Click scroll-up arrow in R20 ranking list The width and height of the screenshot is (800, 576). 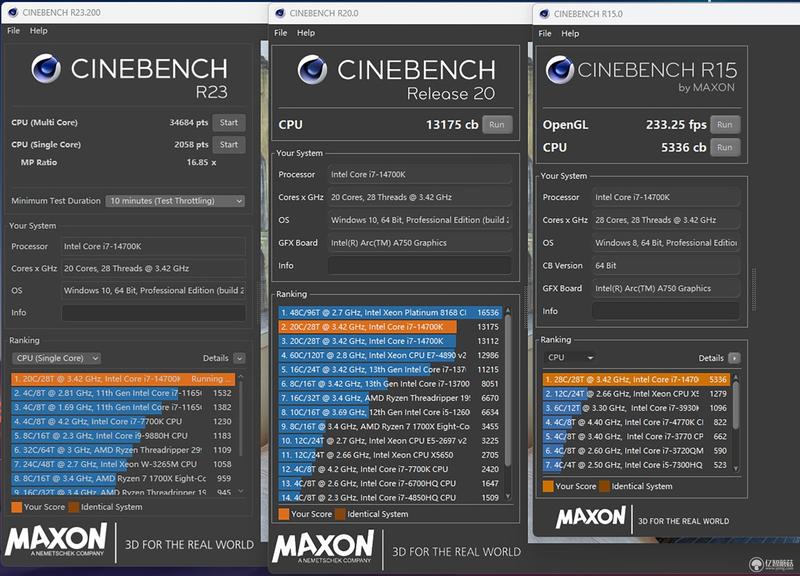[x=508, y=310]
